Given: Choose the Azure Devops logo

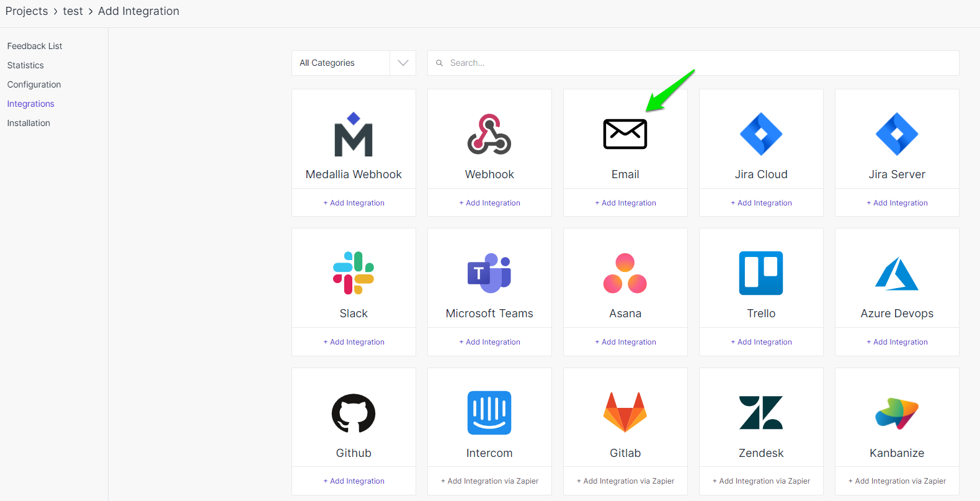Looking at the screenshot, I should point(897,273).
